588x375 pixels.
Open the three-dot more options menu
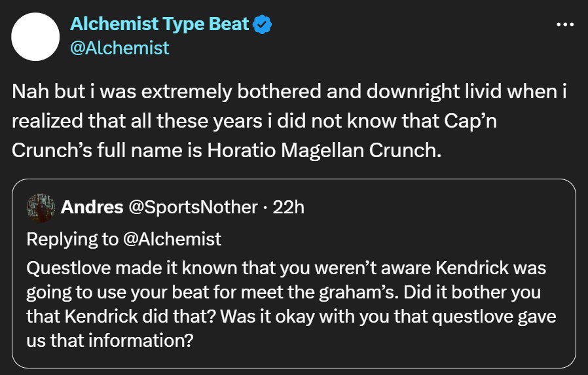[565, 25]
